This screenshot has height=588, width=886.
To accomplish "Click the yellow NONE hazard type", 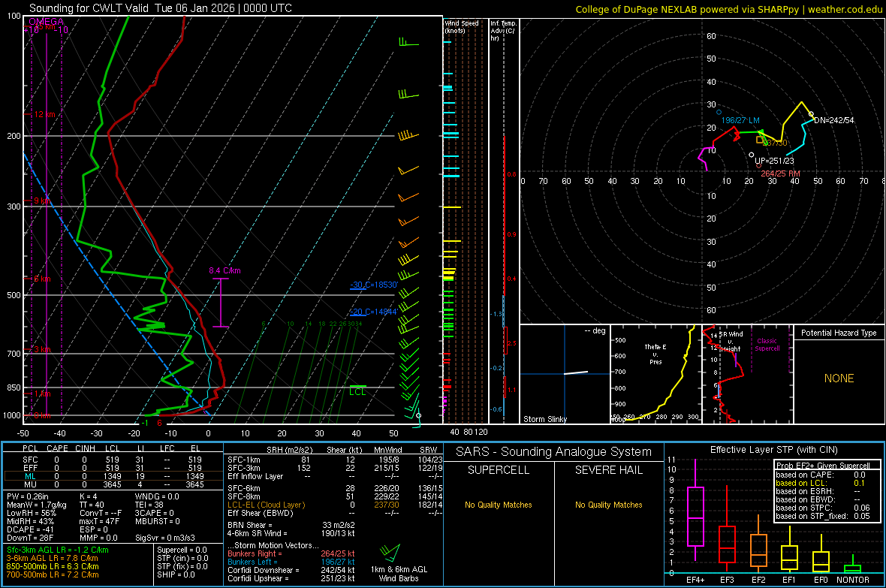I will pyautogui.click(x=839, y=378).
